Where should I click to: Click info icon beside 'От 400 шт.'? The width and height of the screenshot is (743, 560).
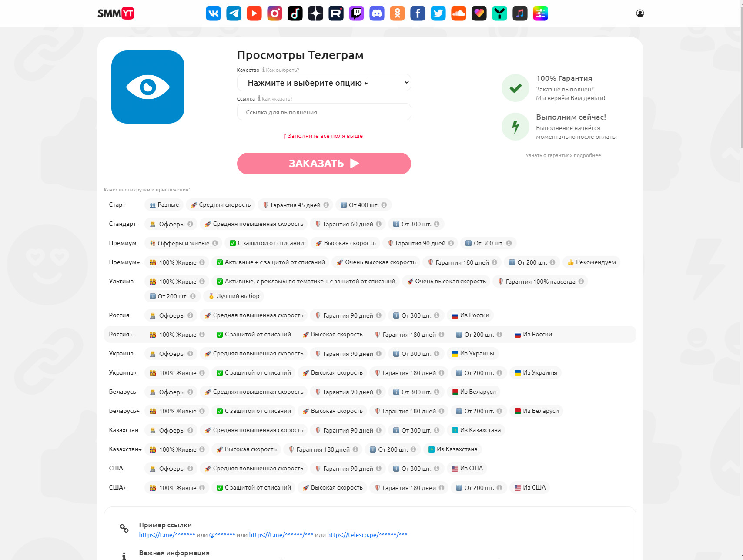(x=384, y=205)
